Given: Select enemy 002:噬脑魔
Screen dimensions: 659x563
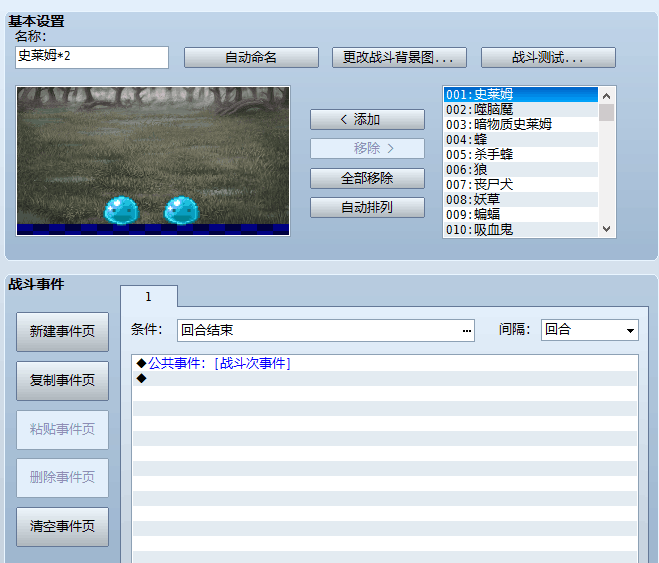Looking at the screenshot, I should (521, 110).
